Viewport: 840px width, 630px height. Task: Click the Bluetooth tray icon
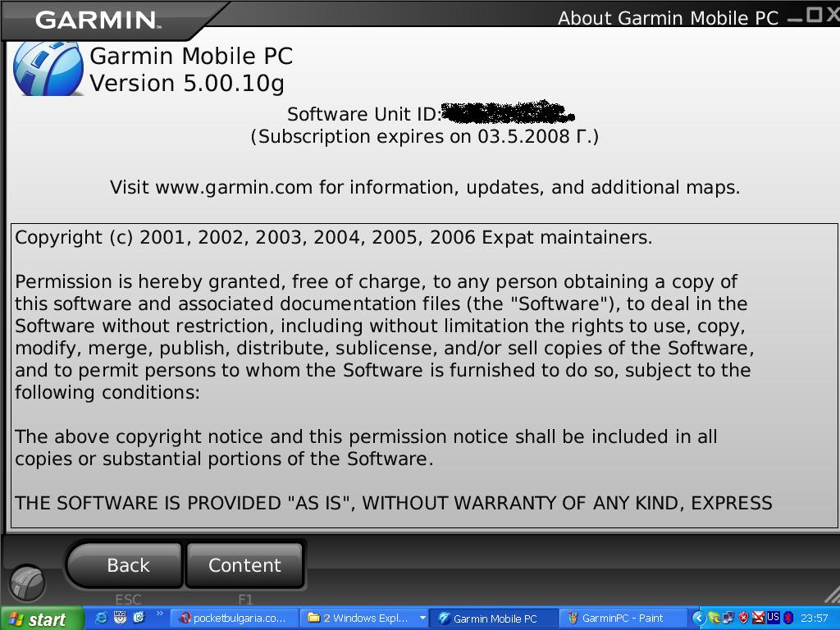tap(788, 619)
